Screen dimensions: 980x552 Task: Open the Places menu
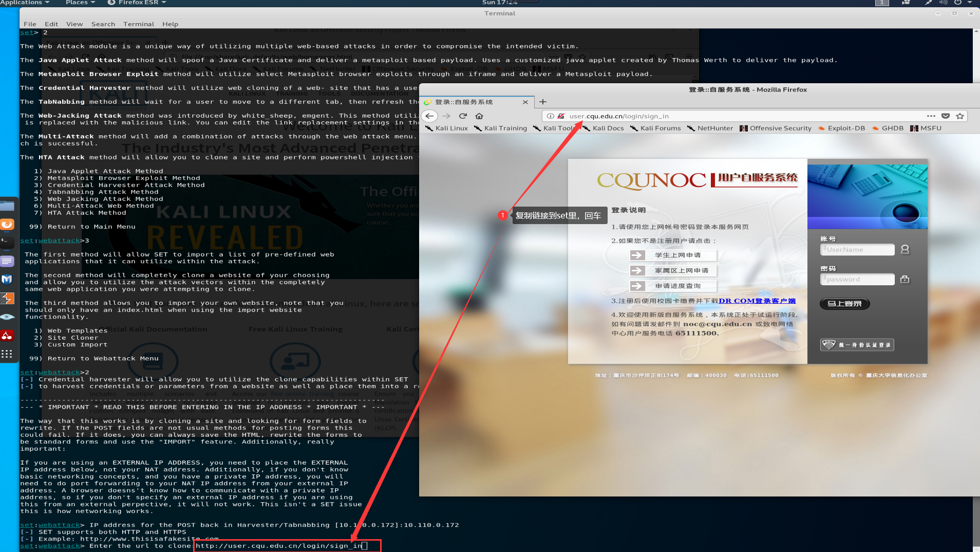point(81,3)
